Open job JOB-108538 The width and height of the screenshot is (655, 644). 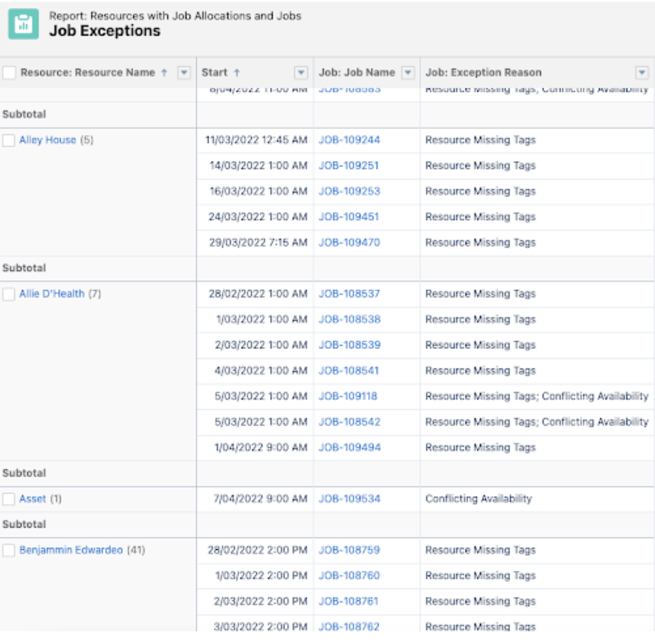click(349, 319)
